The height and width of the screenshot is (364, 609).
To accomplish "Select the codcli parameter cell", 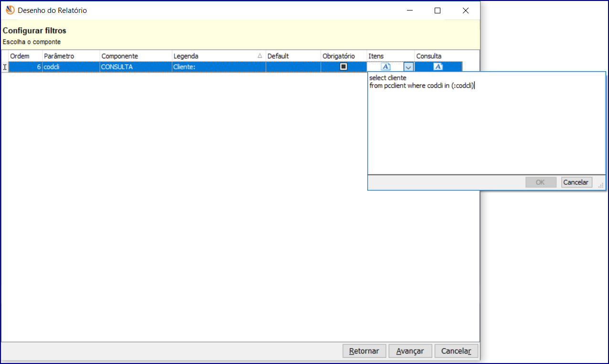I will point(71,67).
